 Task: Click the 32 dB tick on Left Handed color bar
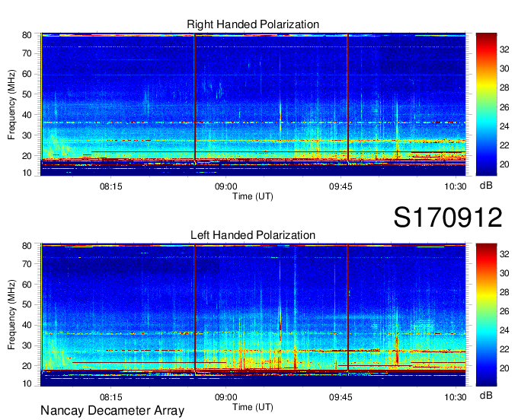click(x=504, y=254)
